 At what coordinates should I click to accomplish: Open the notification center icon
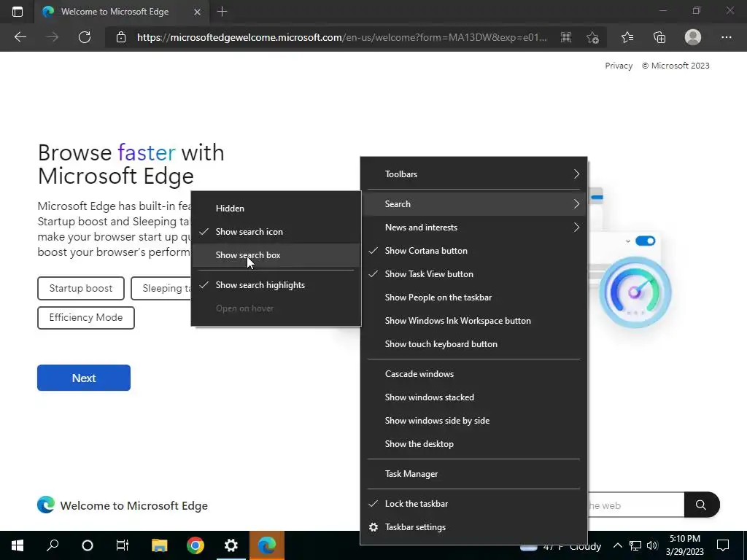(723, 545)
